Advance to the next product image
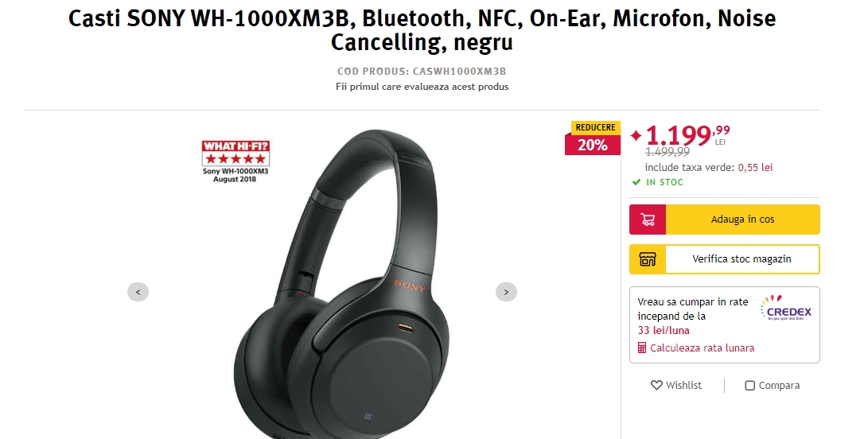 point(506,292)
